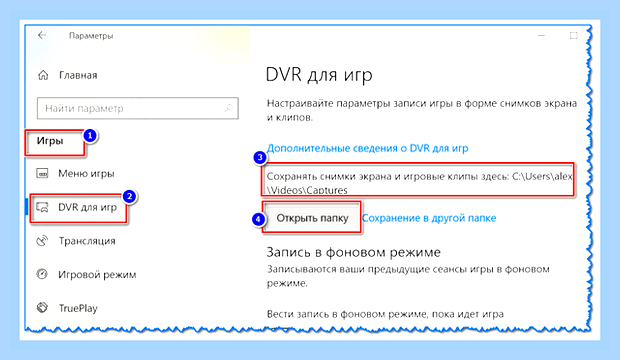Image resolution: width=620 pixels, height=360 pixels.
Task: Click the Главная home icon
Action: (x=43, y=75)
